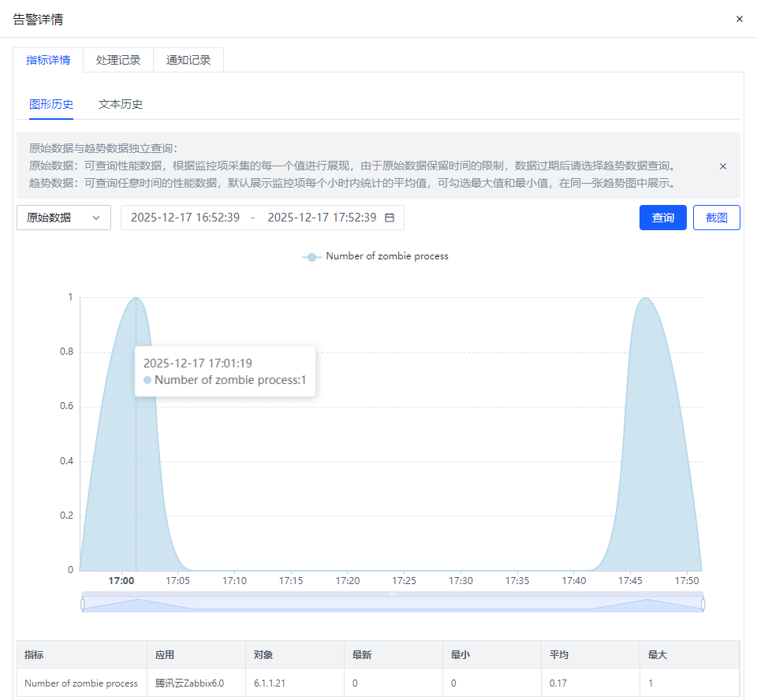Click the top drag bar of zoom slider
Screen dimensions: 757x700
click(x=393, y=594)
